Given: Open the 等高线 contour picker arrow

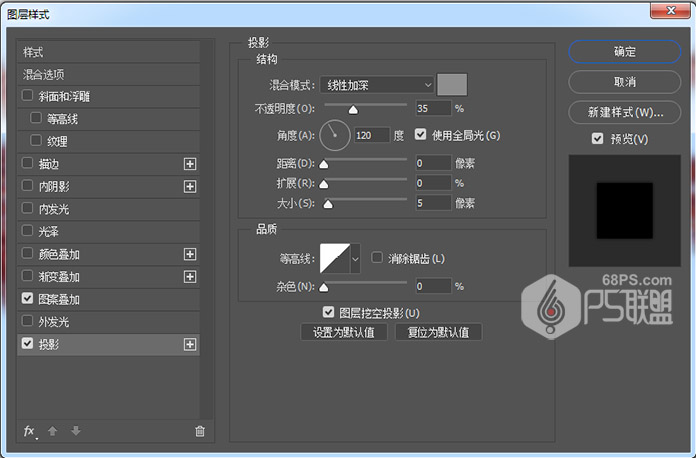Looking at the screenshot, I should (355, 258).
